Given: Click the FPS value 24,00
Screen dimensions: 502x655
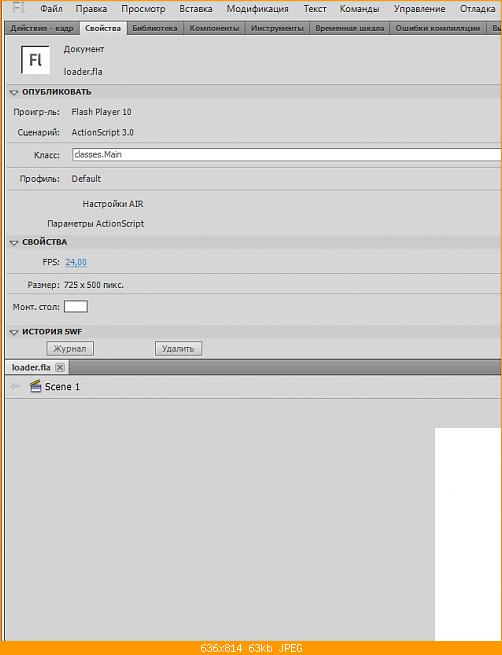Looking at the screenshot, I should 76,262.
